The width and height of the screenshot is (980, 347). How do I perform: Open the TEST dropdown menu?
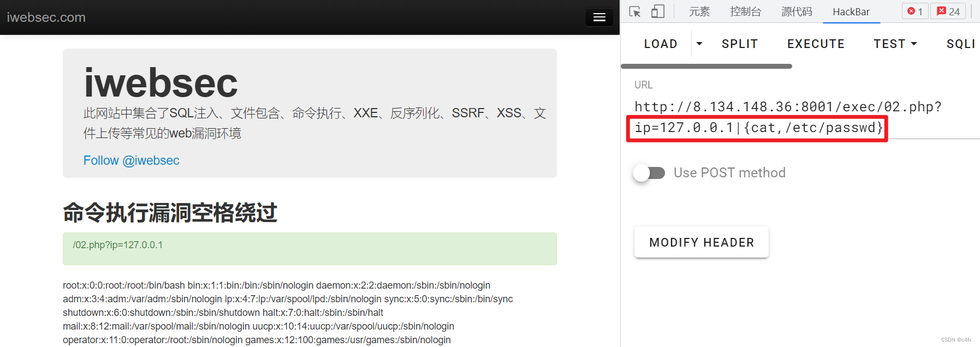tap(895, 44)
